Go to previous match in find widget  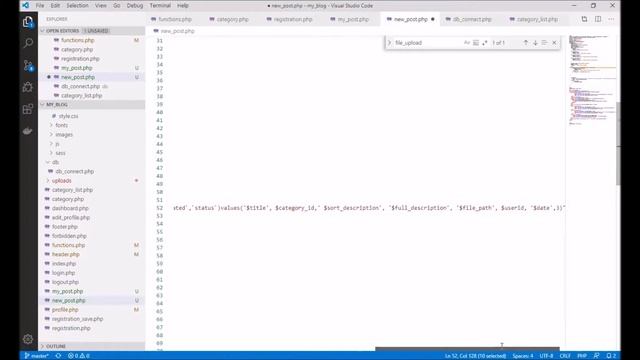[526, 42]
